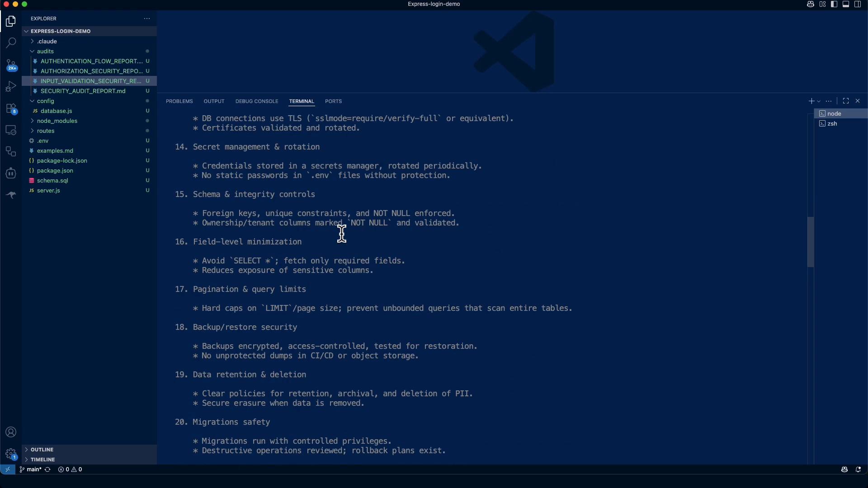Open Explorer views and more actions menu
The height and width of the screenshot is (488, 868).
[x=147, y=19]
